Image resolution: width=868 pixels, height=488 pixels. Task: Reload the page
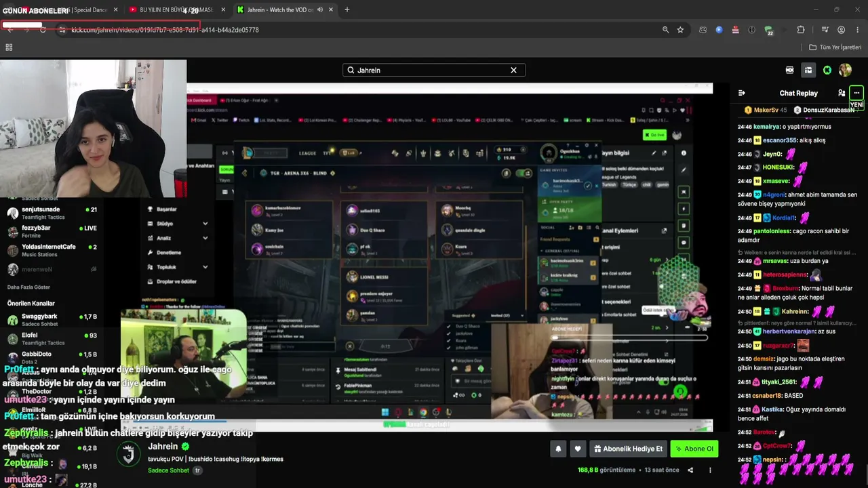43,30
